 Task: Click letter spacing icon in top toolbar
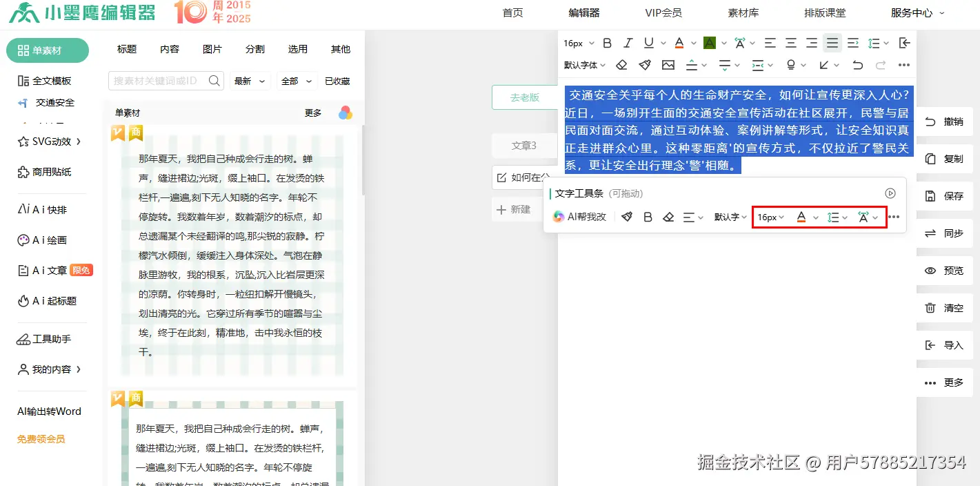tap(740, 43)
